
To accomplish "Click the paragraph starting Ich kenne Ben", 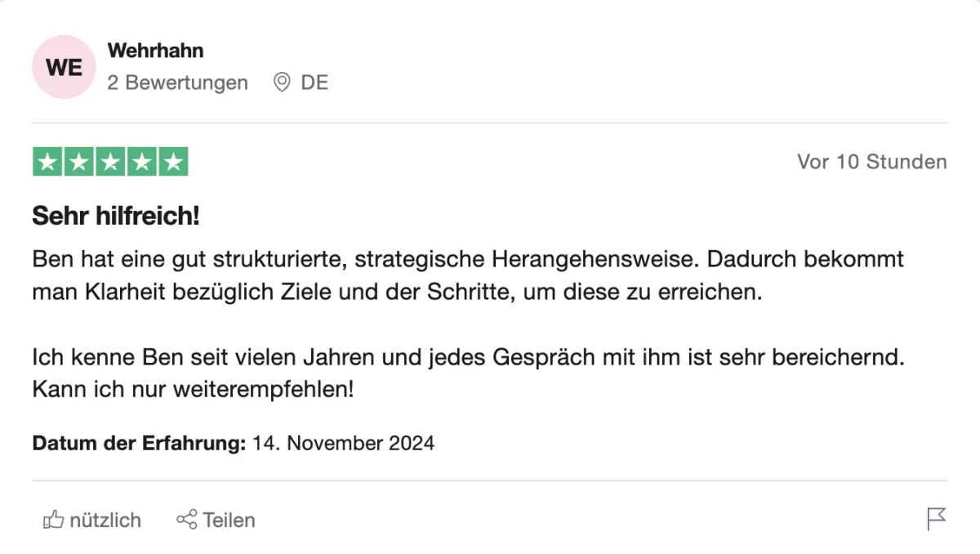I will [x=470, y=373].
